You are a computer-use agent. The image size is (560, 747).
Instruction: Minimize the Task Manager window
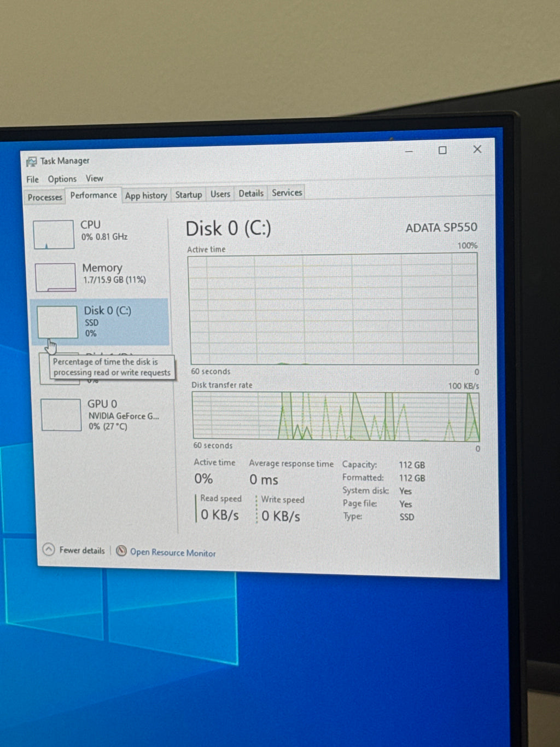(x=409, y=151)
